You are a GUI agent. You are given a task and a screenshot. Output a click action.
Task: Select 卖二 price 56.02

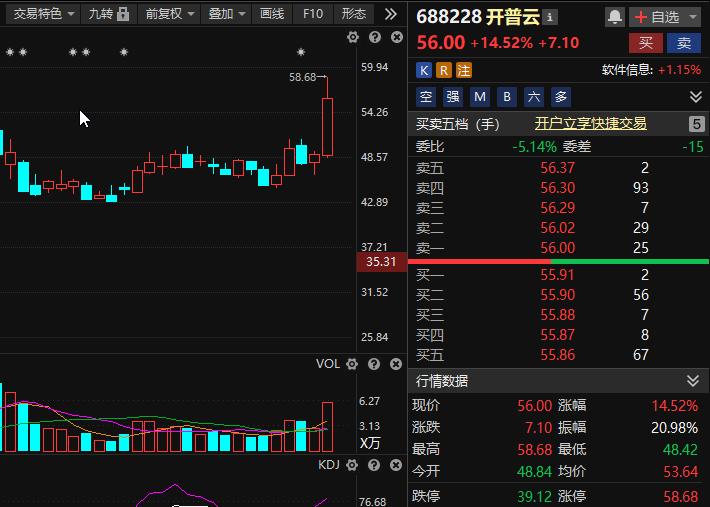click(x=557, y=228)
